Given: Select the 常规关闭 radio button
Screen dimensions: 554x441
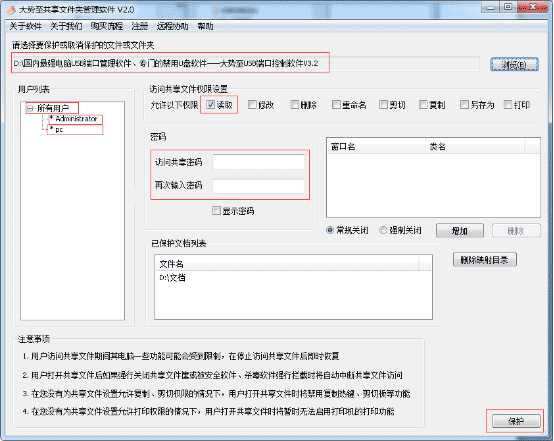Looking at the screenshot, I should click(x=330, y=230).
